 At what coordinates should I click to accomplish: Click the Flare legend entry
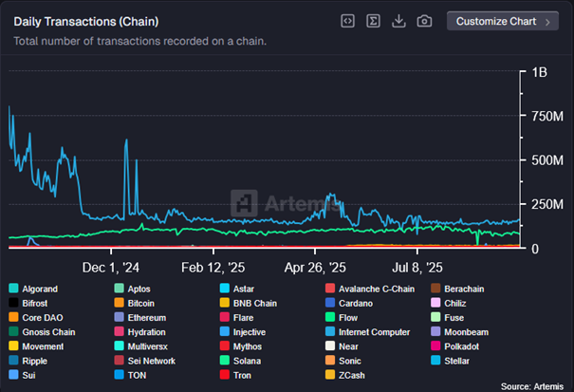point(236,317)
